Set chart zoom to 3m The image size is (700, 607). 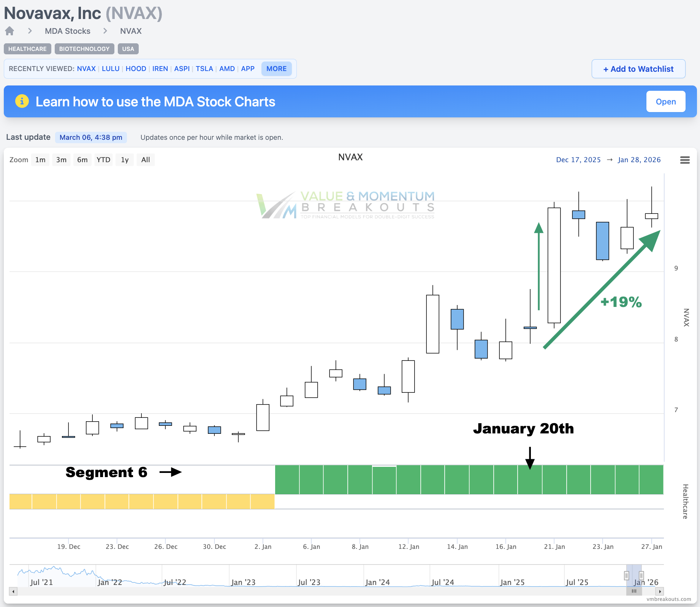click(x=61, y=160)
